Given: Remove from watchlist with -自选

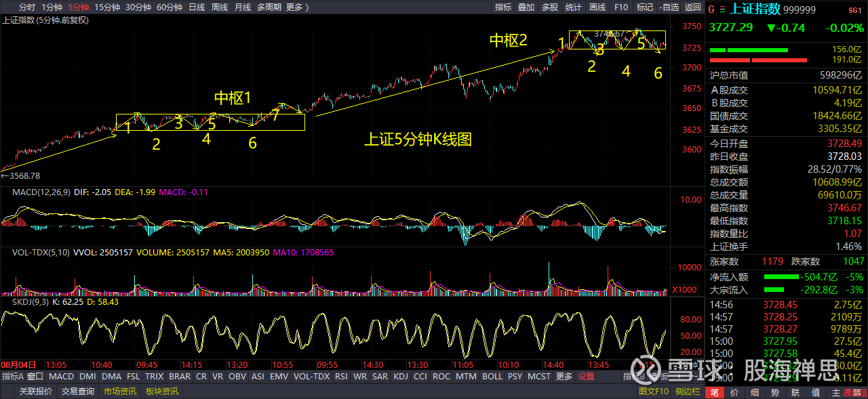Looking at the screenshot, I should click(669, 7).
